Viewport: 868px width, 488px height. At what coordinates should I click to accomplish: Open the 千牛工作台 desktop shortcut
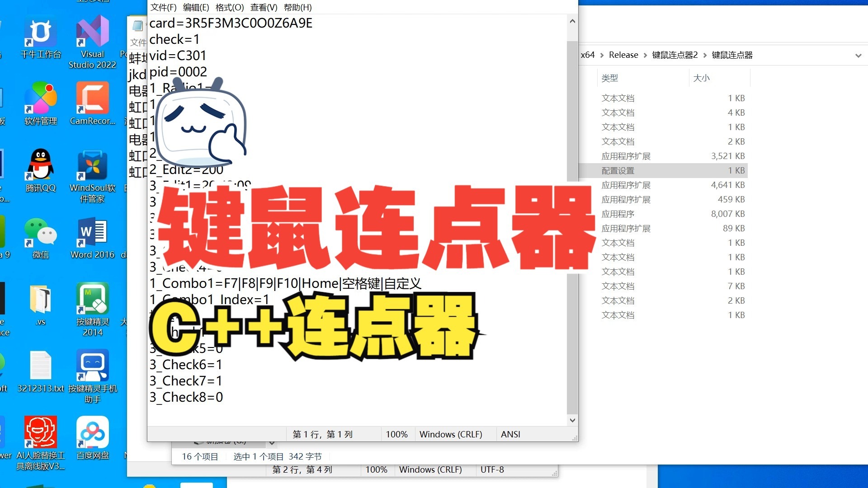coord(41,38)
